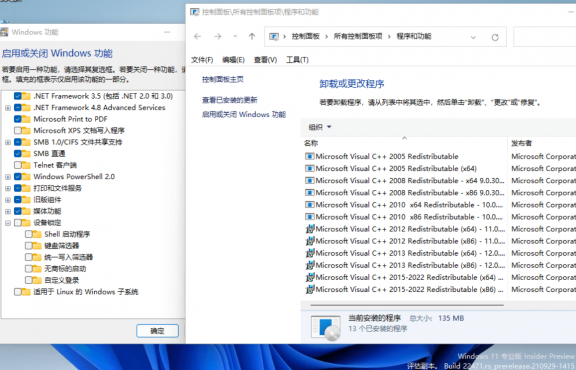Select the Visual C++ 2008 x64 9.0.30 icon
576x370 pixels.
(310, 181)
